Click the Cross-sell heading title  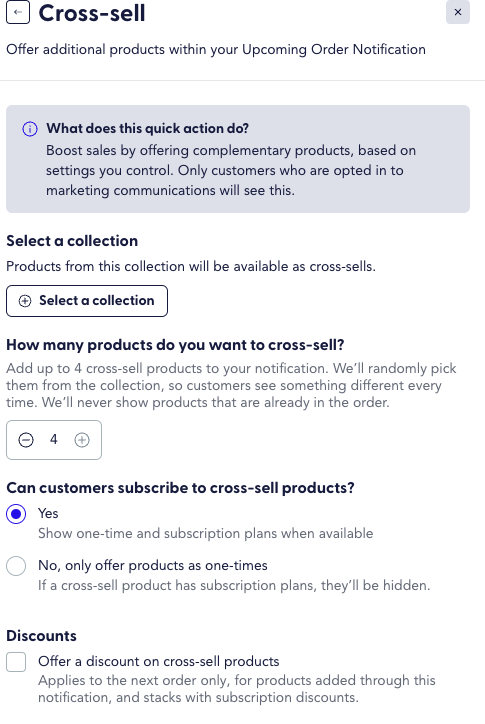coord(92,13)
